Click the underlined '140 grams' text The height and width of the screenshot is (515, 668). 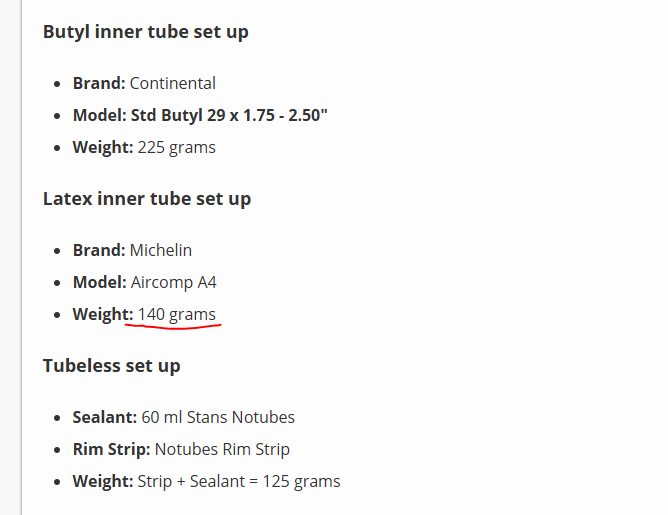coord(176,315)
